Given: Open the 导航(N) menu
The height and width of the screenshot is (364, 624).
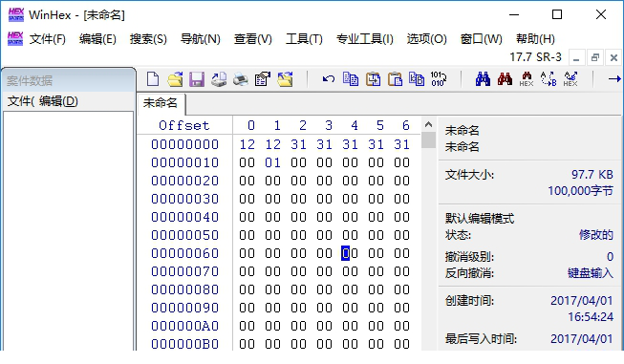Looking at the screenshot, I should pos(200,39).
